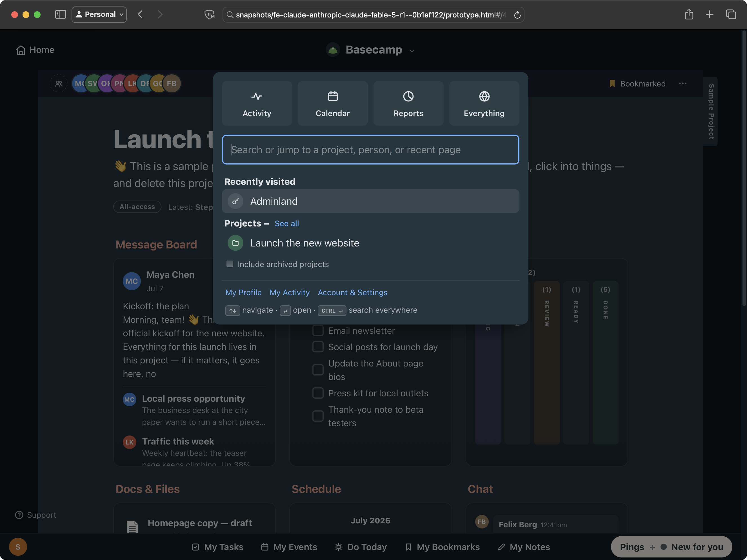The width and height of the screenshot is (747, 560).
Task: Click the Chat heading
Action: tap(480, 489)
